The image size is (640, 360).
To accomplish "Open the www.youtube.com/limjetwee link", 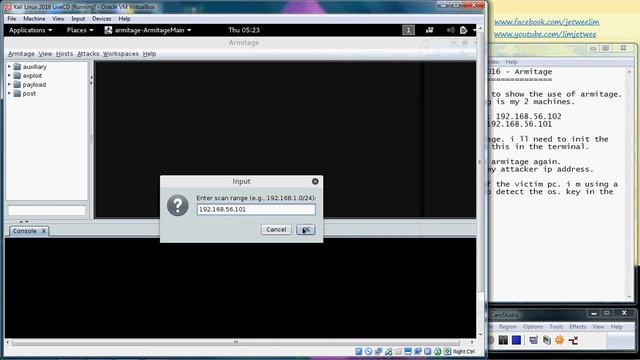I will [x=545, y=34].
